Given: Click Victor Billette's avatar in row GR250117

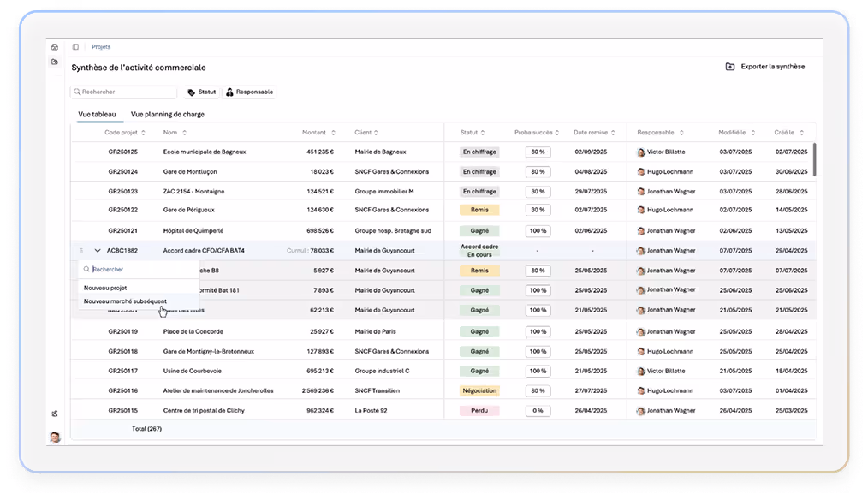Looking at the screenshot, I should [641, 372].
